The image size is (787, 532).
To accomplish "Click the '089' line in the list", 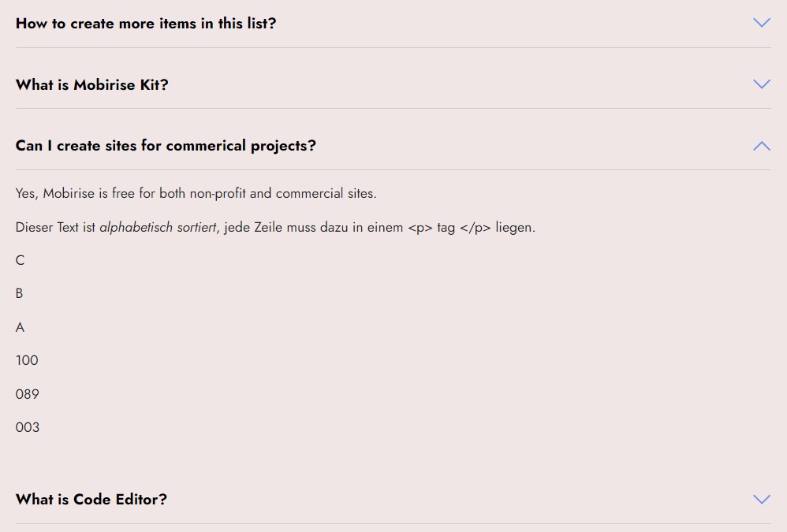I will pyautogui.click(x=28, y=394).
